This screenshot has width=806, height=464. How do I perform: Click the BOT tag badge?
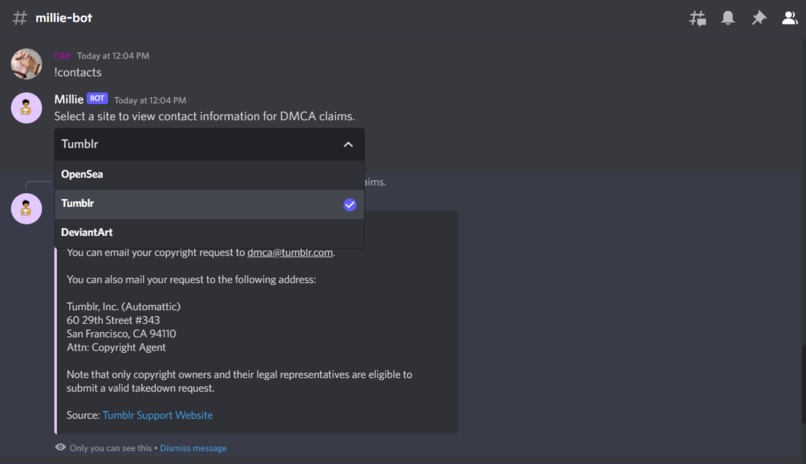pyautogui.click(x=97, y=98)
